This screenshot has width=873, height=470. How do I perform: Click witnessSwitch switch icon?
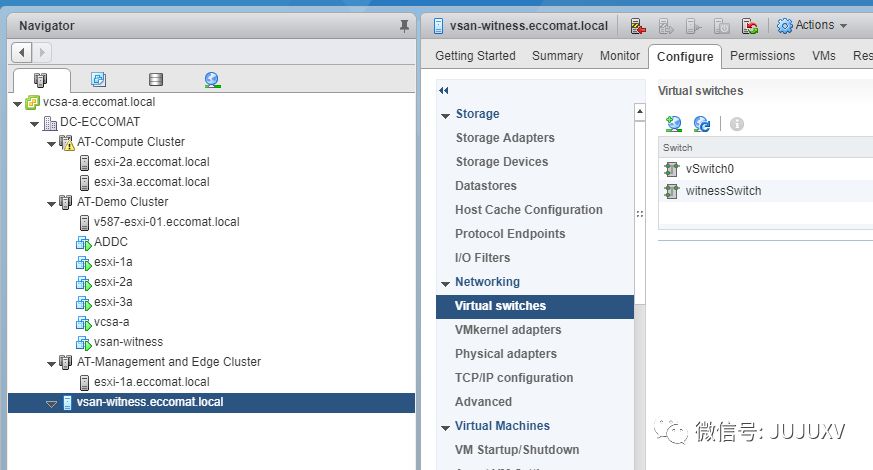point(671,191)
